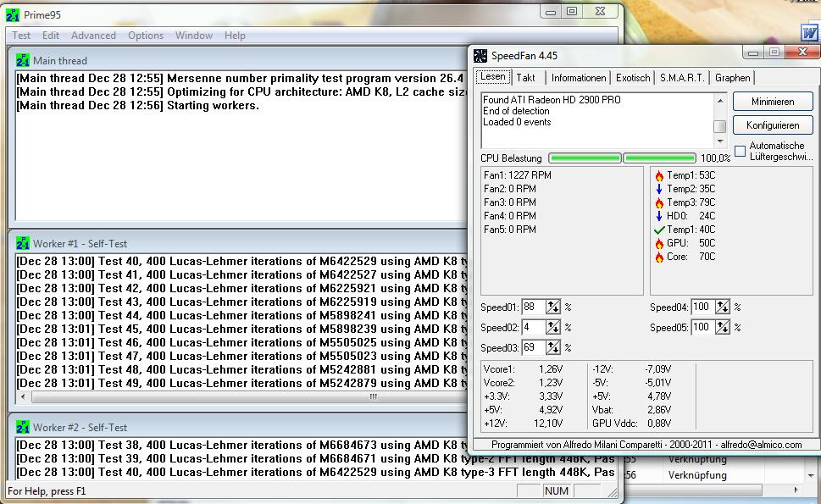
Task: Click the +12V 12,10V reading
Action: (x=524, y=424)
